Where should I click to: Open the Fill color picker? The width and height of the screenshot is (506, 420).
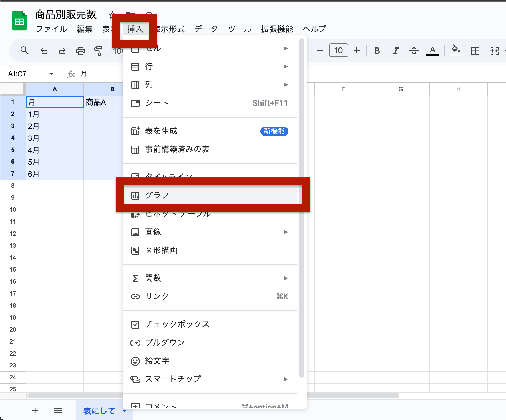pos(456,51)
